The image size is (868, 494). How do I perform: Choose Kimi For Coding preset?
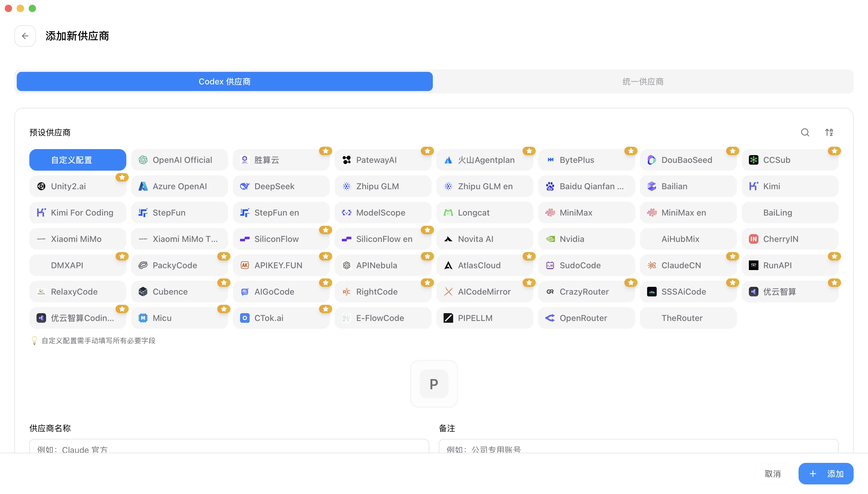(x=78, y=213)
